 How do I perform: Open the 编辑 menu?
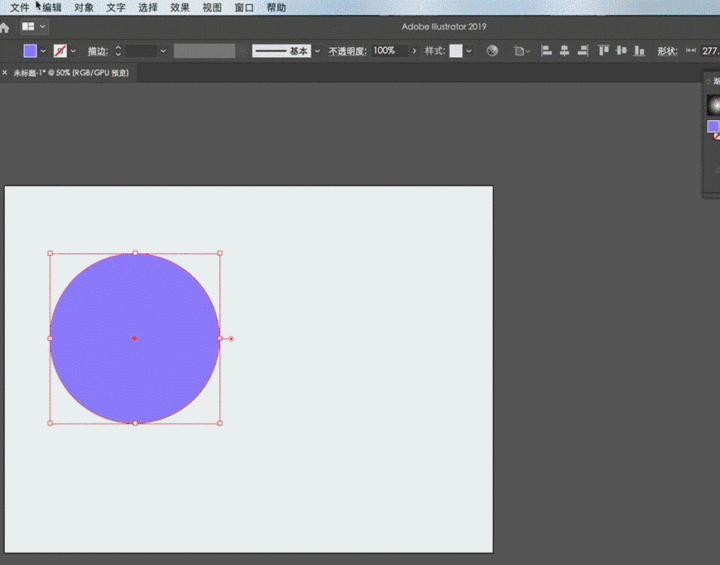click(52, 8)
